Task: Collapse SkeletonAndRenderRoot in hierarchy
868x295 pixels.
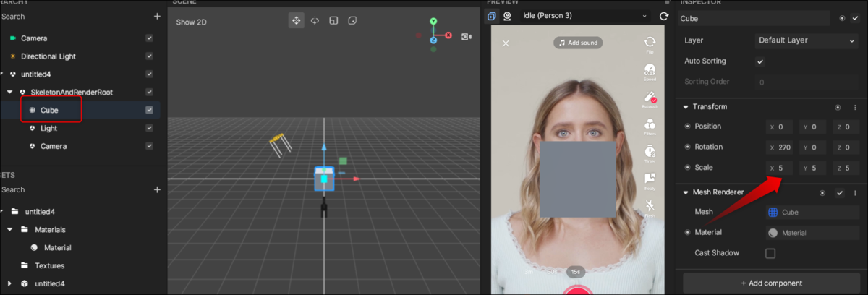Action: 9,92
